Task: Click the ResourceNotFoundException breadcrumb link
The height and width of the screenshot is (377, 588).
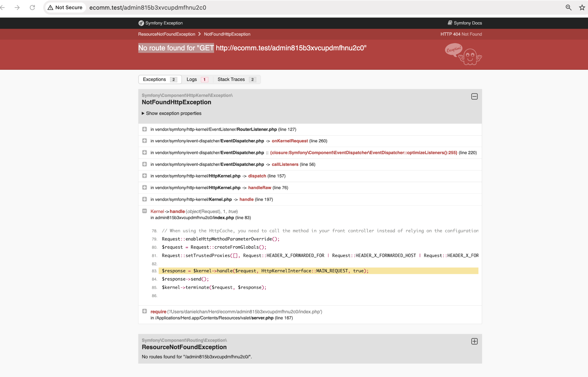Action: point(166,34)
